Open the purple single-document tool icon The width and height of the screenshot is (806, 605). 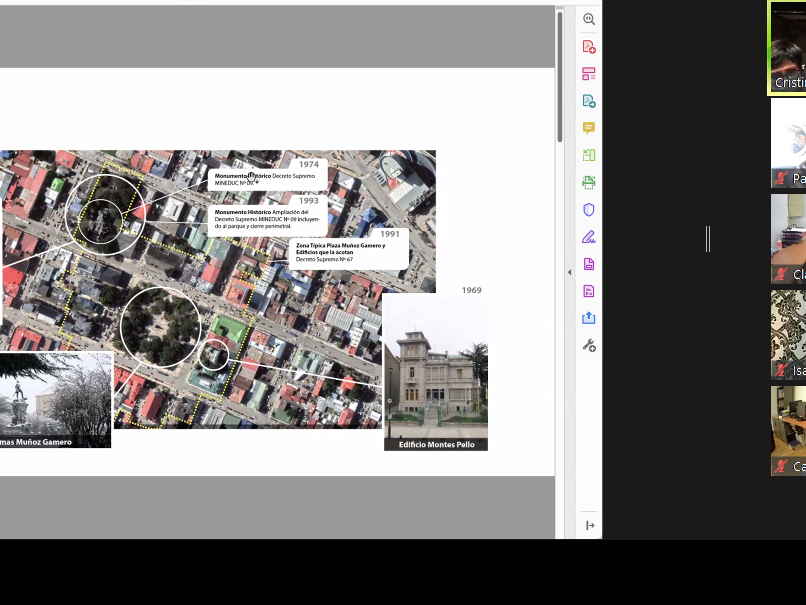coord(589,264)
